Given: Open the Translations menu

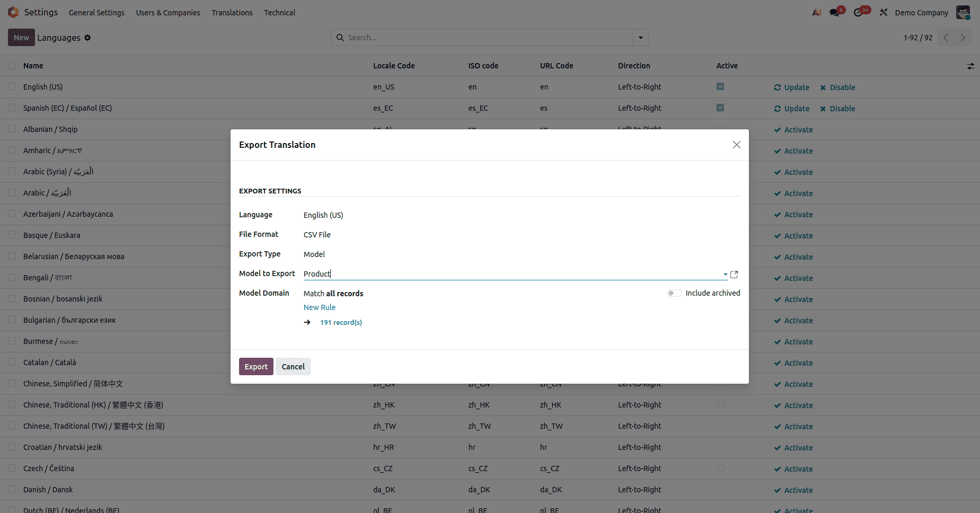Looking at the screenshot, I should (x=232, y=12).
